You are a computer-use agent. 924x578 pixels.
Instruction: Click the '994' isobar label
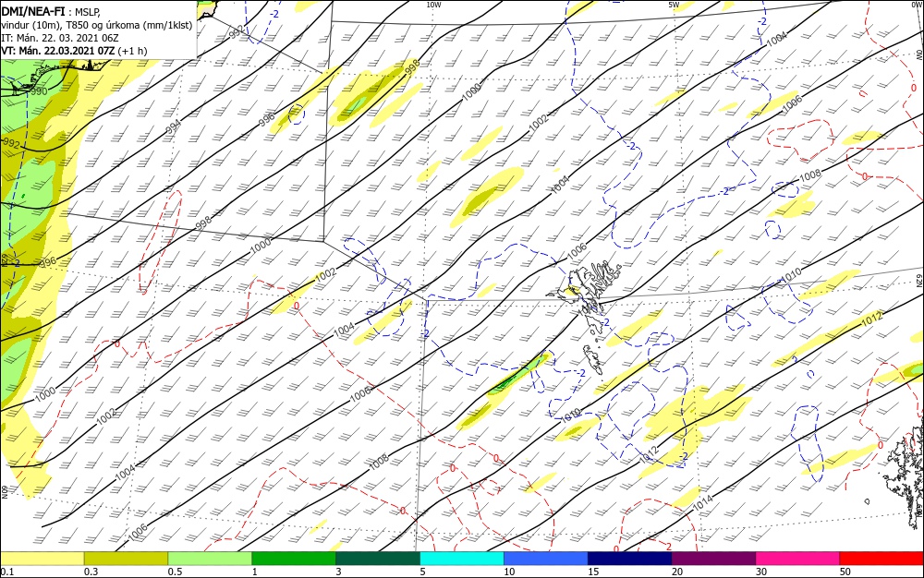click(x=173, y=126)
